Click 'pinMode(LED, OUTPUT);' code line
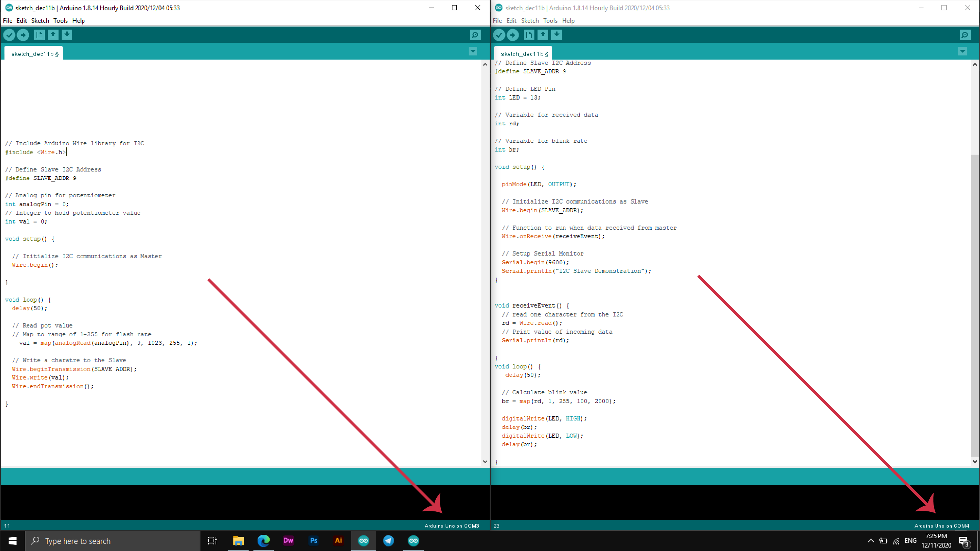The image size is (980, 551). (x=539, y=184)
